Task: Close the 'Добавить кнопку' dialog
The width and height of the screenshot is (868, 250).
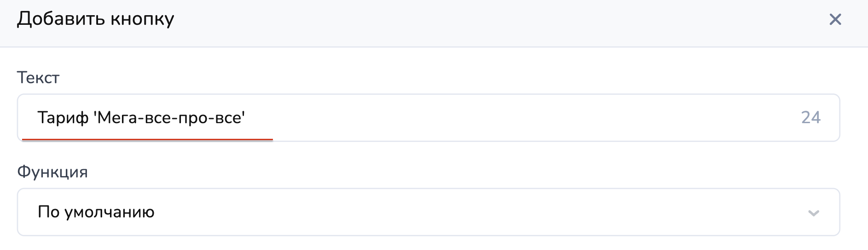Action: [x=835, y=19]
